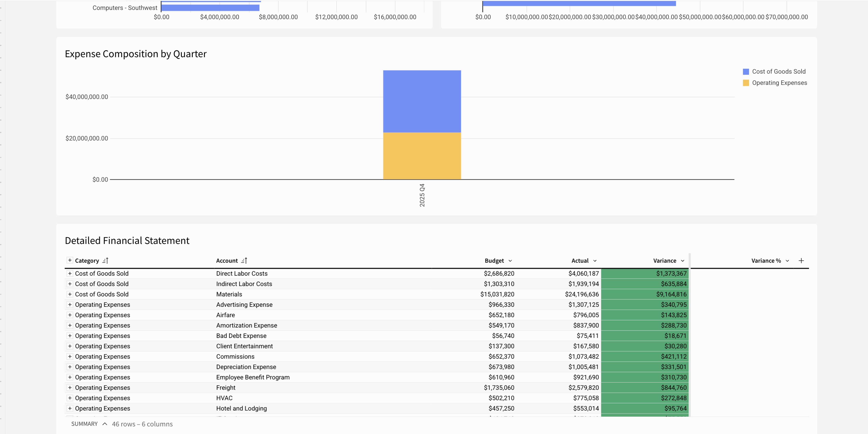Open Budget column dropdown menu
The width and height of the screenshot is (868, 434).
[x=510, y=261]
